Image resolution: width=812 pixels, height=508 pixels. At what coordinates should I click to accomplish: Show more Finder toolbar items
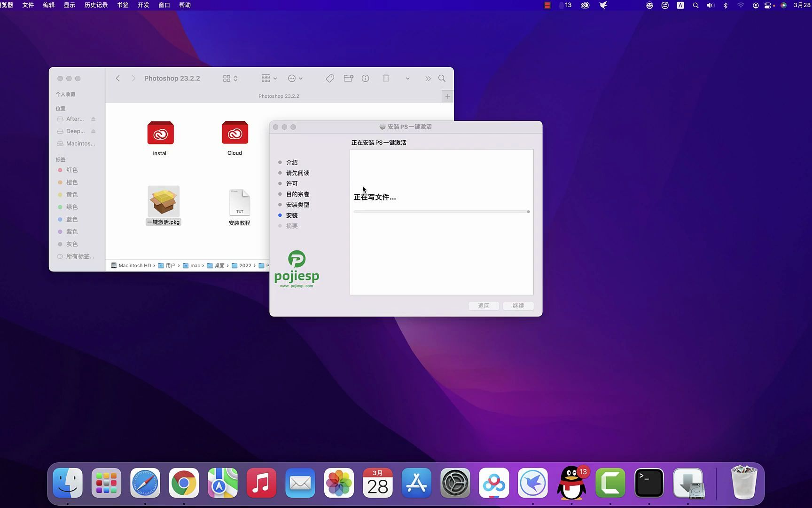pos(428,79)
